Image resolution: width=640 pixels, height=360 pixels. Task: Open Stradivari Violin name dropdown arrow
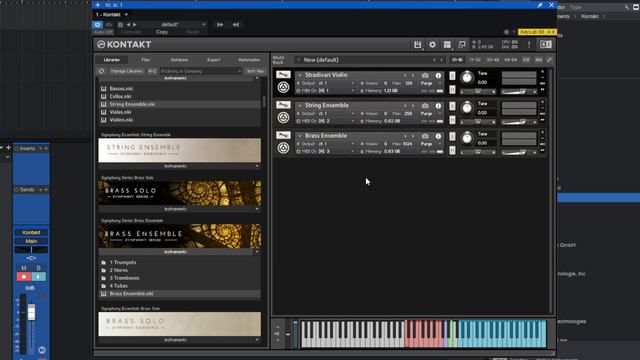point(300,76)
